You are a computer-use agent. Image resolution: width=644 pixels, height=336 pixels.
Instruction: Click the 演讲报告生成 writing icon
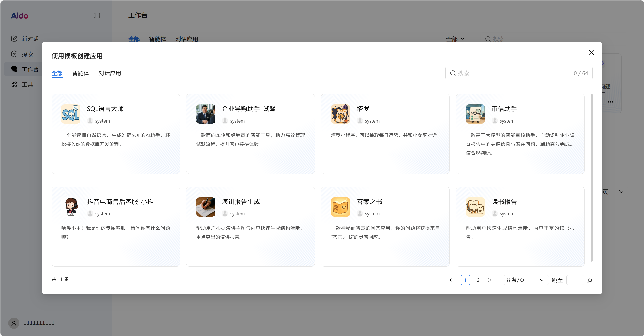tap(205, 207)
